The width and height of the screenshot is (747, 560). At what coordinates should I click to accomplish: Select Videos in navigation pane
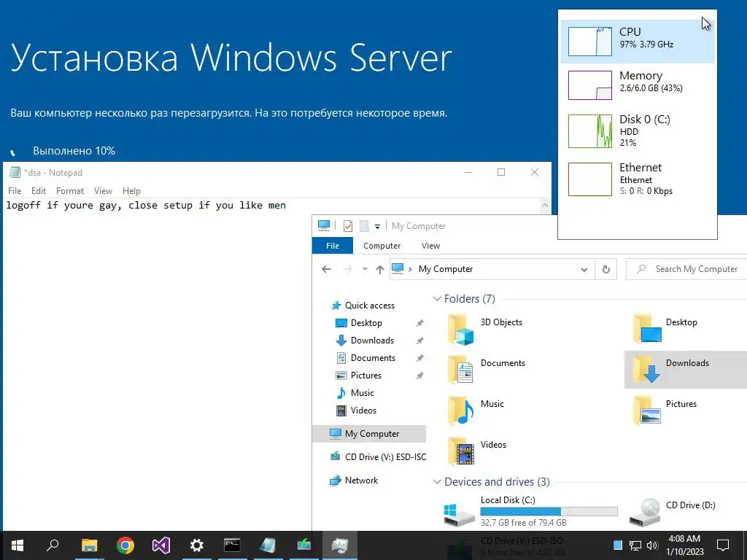363,411
